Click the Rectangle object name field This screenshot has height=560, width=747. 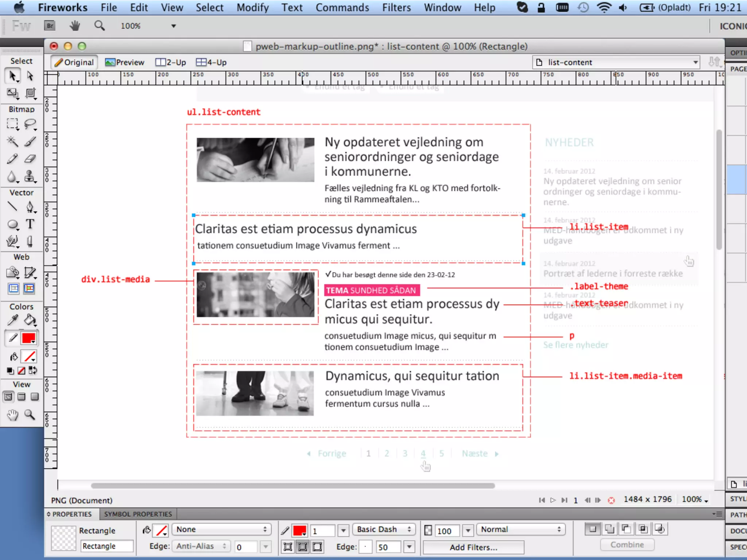coord(107,546)
